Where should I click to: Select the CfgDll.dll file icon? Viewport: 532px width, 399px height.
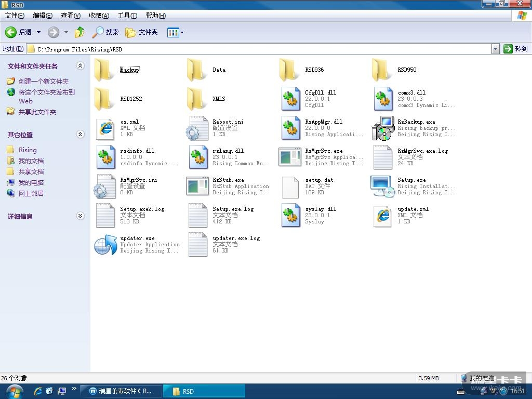pos(290,99)
